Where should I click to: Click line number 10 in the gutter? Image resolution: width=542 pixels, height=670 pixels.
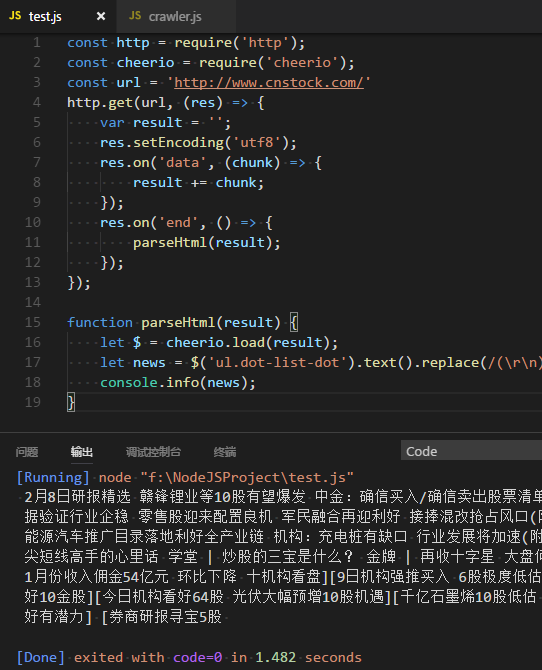click(x=33, y=223)
